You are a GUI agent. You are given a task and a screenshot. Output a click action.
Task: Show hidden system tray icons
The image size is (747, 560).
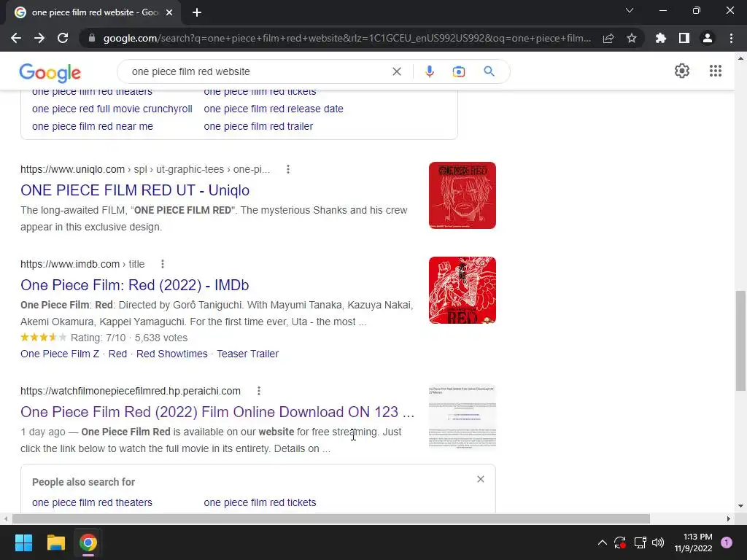(602, 542)
